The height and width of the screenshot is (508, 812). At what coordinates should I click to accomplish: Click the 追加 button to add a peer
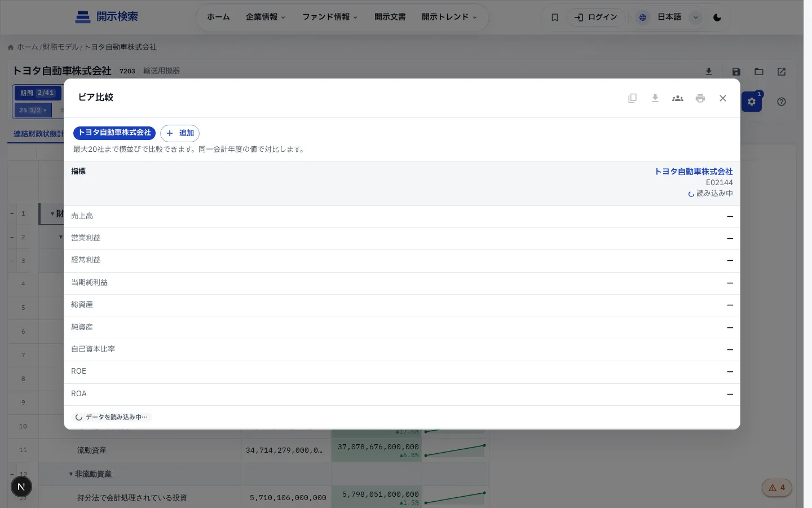pyautogui.click(x=180, y=133)
